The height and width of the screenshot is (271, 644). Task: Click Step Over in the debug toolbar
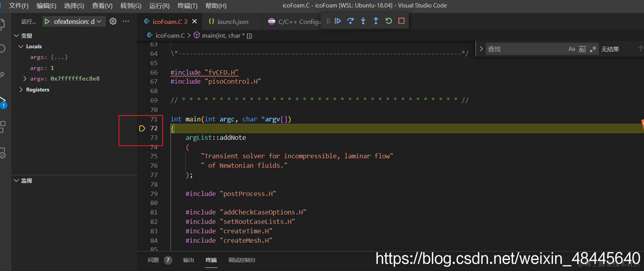pos(350,21)
